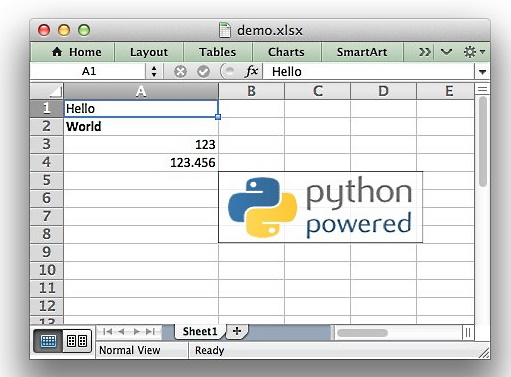Select all cells with the corner triangle
This screenshot has height=377, width=511.
pyautogui.click(x=47, y=91)
